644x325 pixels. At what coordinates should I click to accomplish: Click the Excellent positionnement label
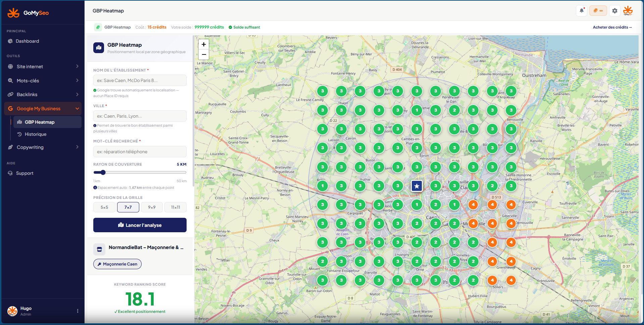pos(140,312)
